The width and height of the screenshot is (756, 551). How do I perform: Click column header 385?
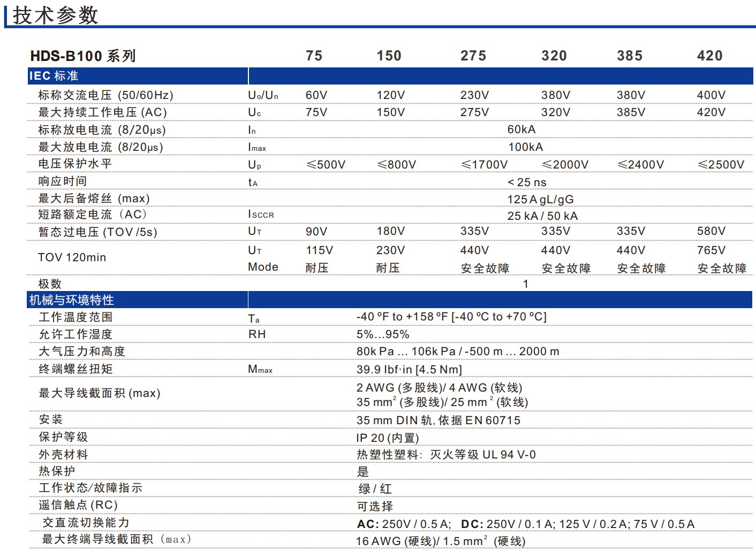(630, 56)
